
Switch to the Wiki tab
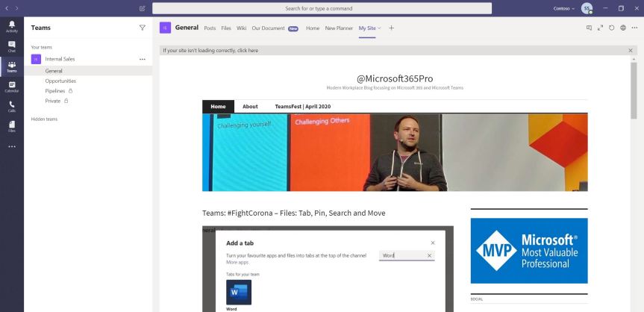241,28
